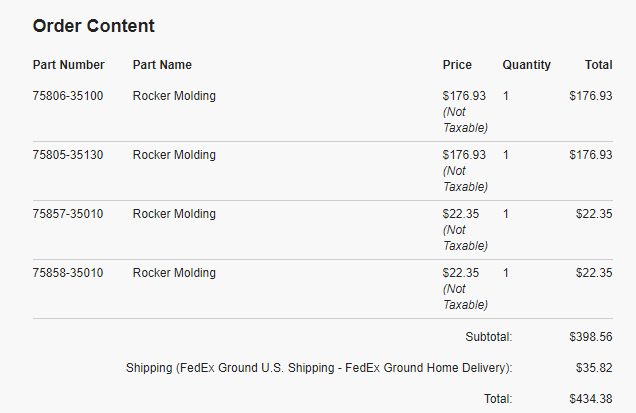The image size is (636, 413).
Task: Click Not Taxable note for 75805-35130
Action: tap(465, 179)
